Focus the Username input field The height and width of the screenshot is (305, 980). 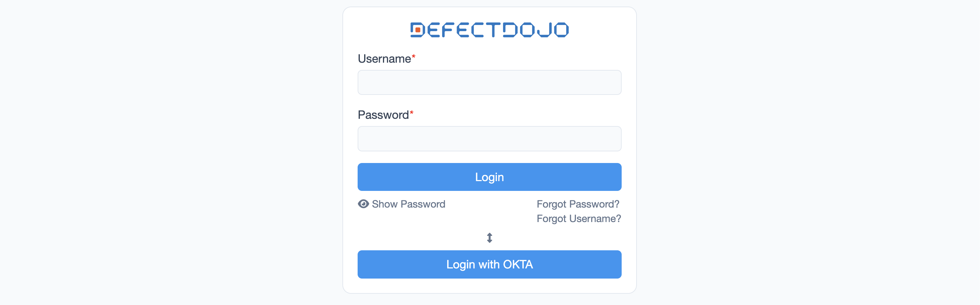tap(489, 83)
